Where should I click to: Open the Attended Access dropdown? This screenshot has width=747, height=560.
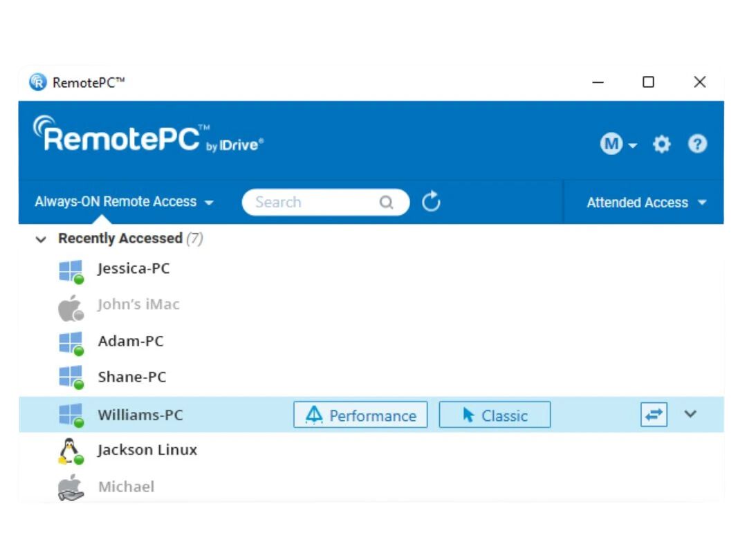tap(646, 203)
